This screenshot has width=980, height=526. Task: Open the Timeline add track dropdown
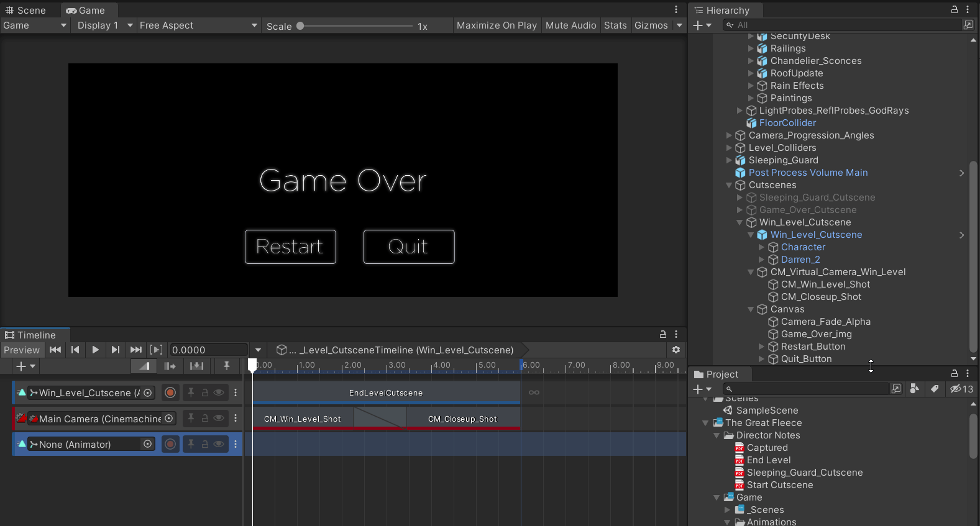click(25, 366)
